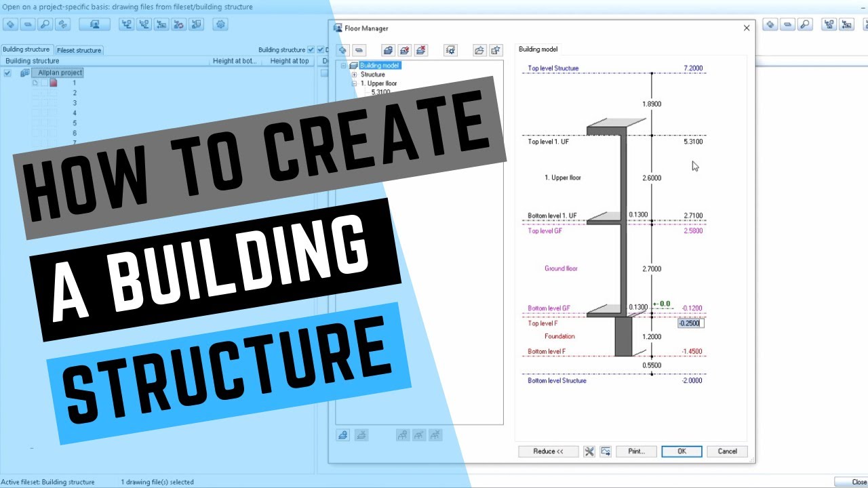Click the gear settings icon in Floor Manager toolbar
This screenshot has height=488, width=868.
point(451,50)
